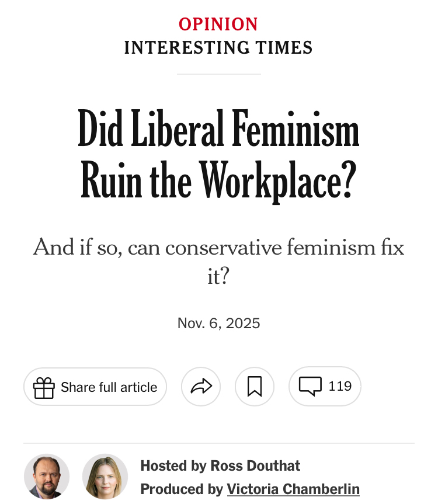Screen dimensions: 438x504
Task: Click the 119 comment count
Action: pos(340,386)
